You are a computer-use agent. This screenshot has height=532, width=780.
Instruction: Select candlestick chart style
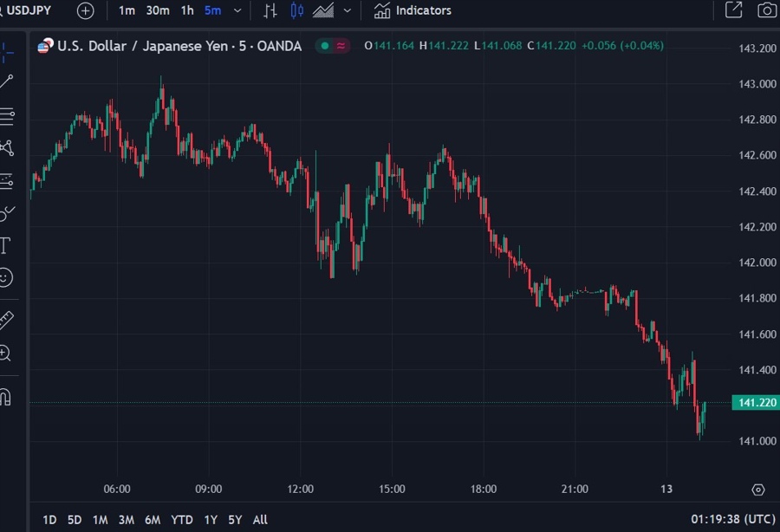[x=296, y=10]
